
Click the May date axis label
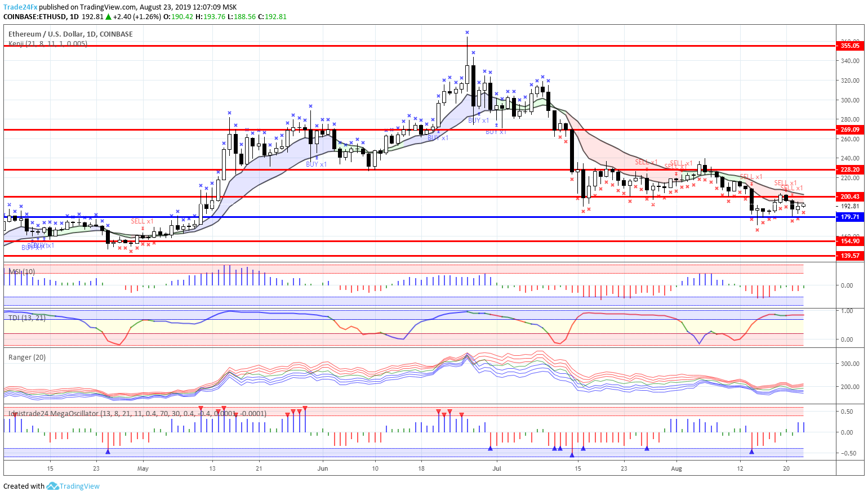(x=143, y=468)
